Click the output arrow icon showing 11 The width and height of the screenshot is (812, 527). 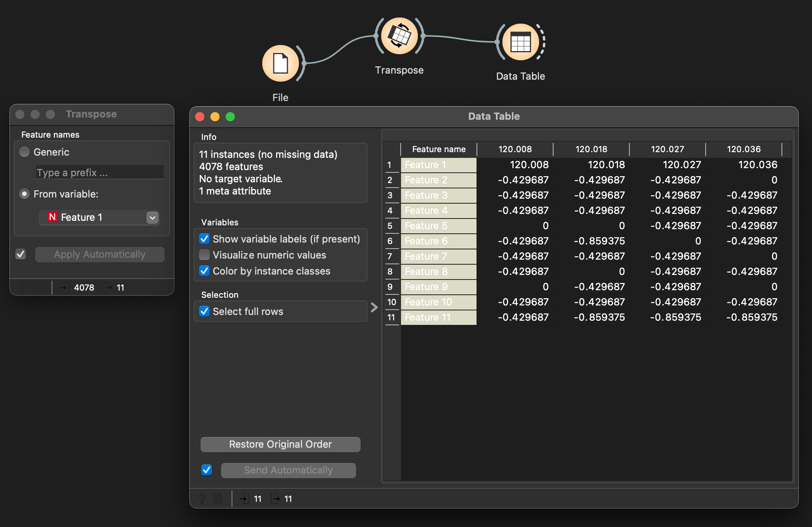tap(109, 287)
